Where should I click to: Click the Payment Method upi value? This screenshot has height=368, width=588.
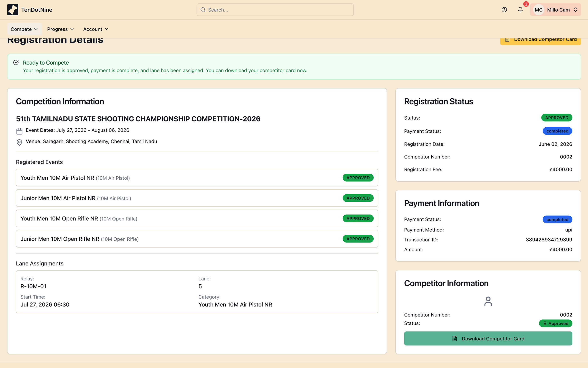[x=569, y=230]
